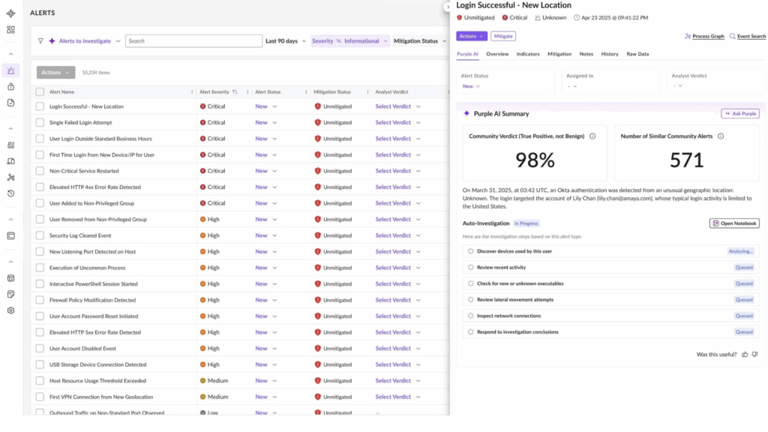The height and width of the screenshot is (432, 768).
Task: Open the Process Graph view
Action: 707,36
